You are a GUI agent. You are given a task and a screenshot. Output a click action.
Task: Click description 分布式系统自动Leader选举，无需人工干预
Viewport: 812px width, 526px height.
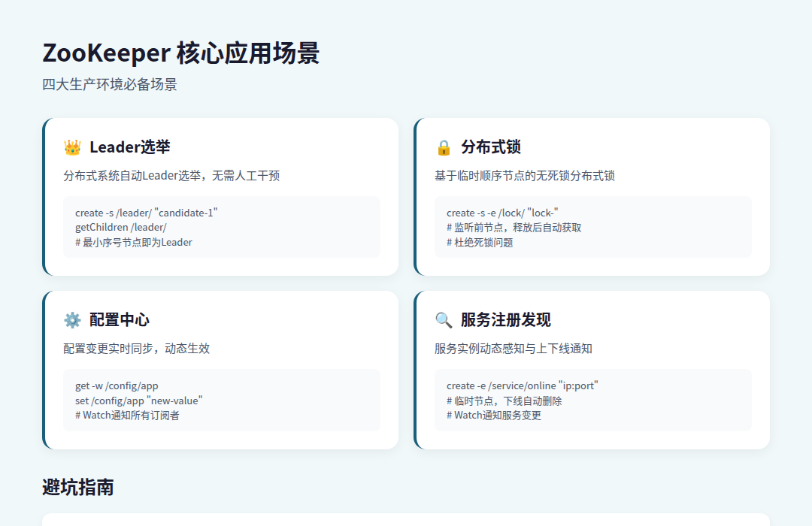(x=171, y=176)
